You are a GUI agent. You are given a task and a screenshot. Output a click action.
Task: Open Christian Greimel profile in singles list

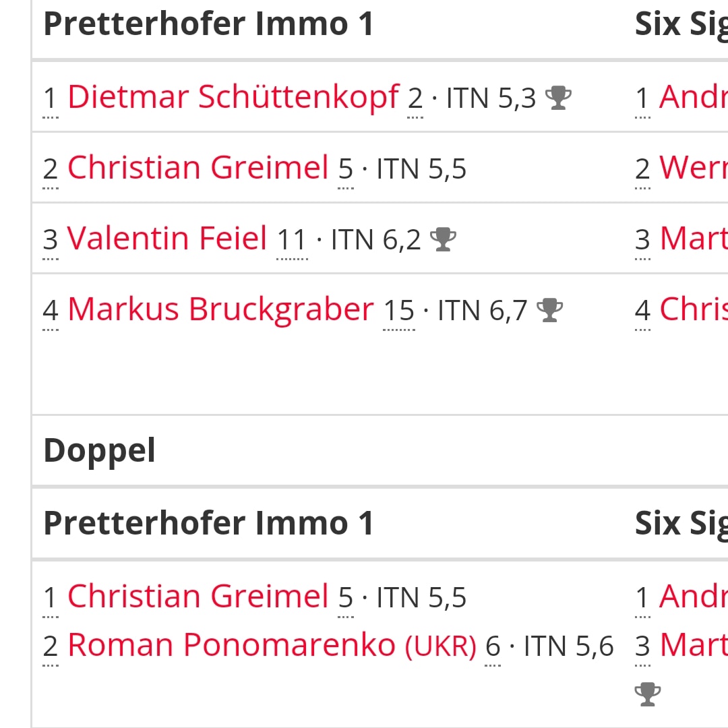click(x=198, y=168)
